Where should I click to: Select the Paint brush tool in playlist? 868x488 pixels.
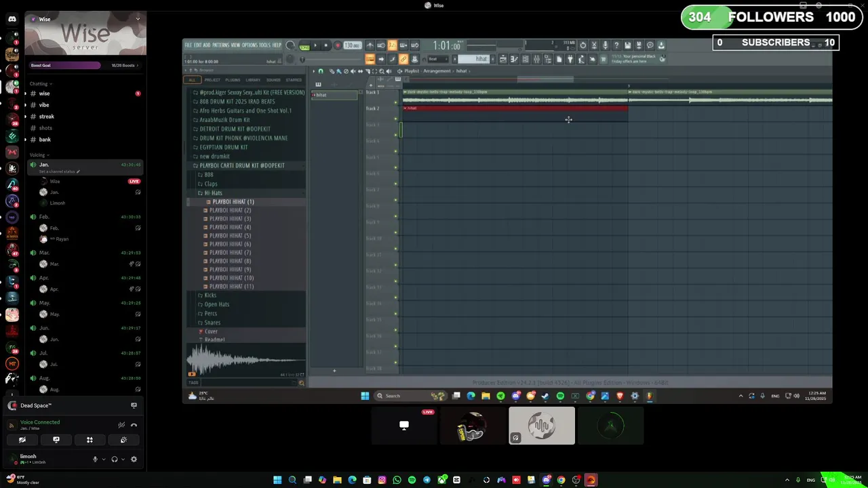(x=338, y=71)
